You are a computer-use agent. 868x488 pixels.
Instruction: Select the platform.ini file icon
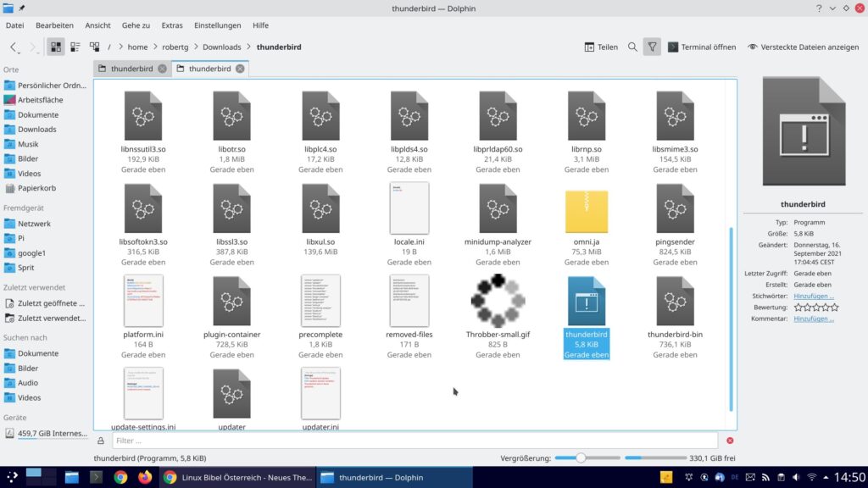(x=143, y=301)
